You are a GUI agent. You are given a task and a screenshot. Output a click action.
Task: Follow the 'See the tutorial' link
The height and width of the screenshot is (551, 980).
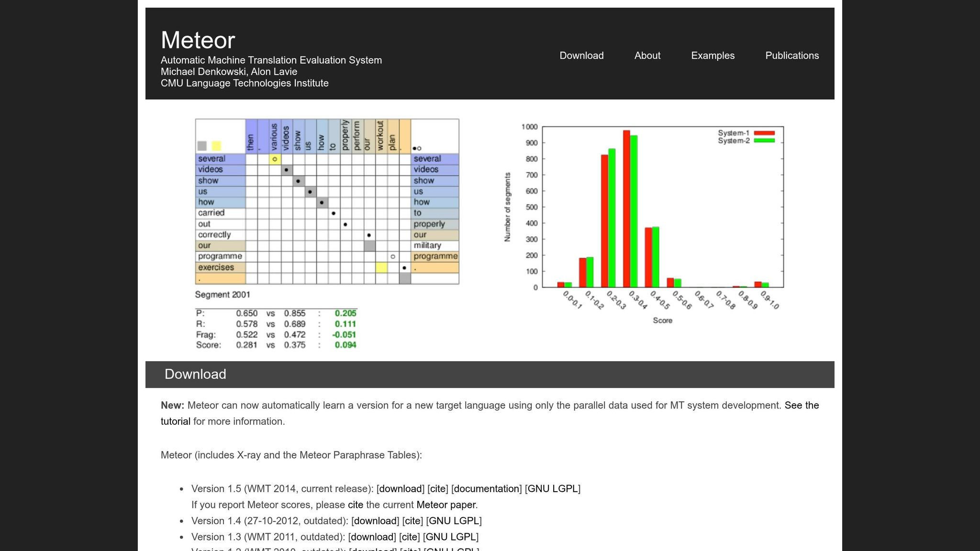(802, 406)
